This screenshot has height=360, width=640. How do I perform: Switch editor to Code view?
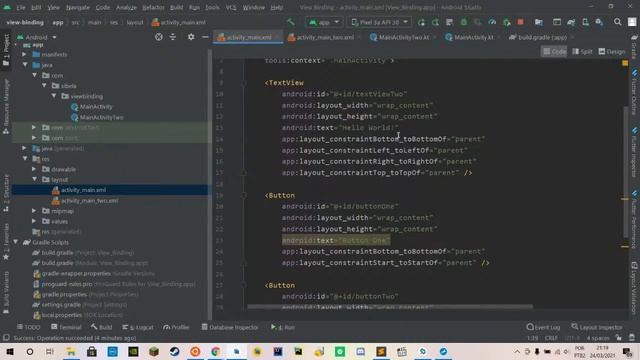point(554,51)
